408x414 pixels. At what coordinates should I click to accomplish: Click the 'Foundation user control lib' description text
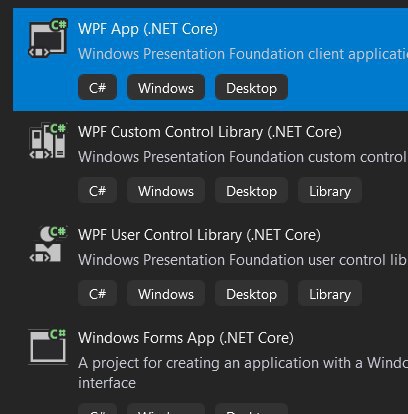click(319, 260)
